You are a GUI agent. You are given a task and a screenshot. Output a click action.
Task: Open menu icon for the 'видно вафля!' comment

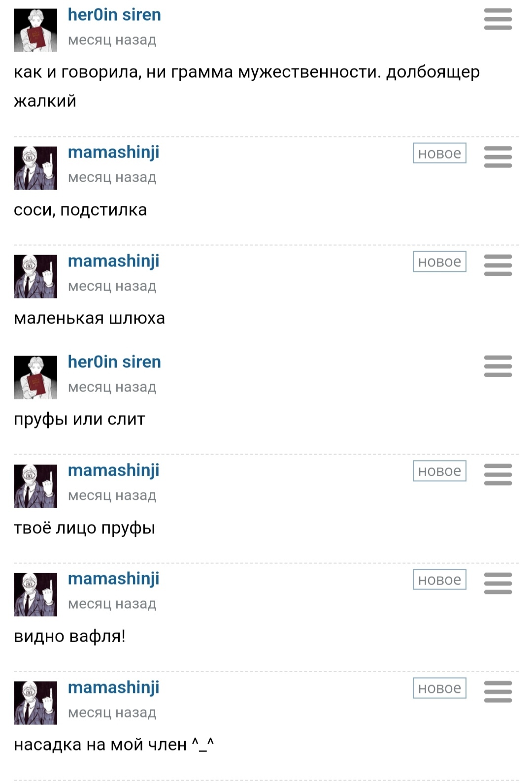point(498,583)
